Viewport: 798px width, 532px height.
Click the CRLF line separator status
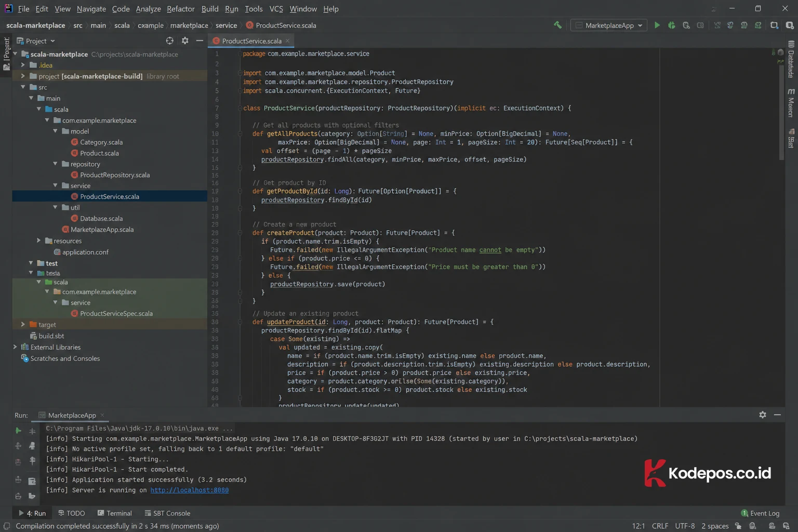point(660,526)
